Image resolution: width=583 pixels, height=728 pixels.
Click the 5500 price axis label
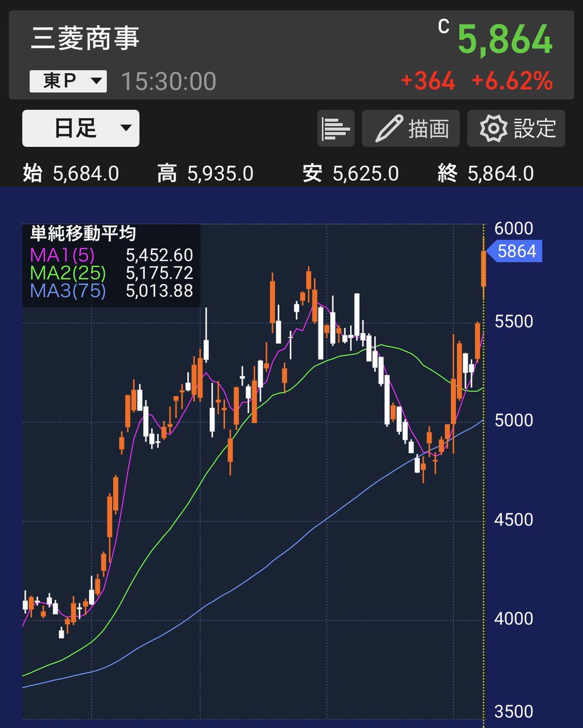pos(514,322)
